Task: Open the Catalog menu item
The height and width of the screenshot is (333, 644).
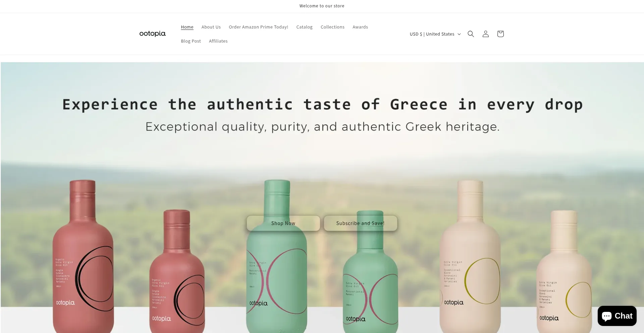Action: click(x=304, y=27)
